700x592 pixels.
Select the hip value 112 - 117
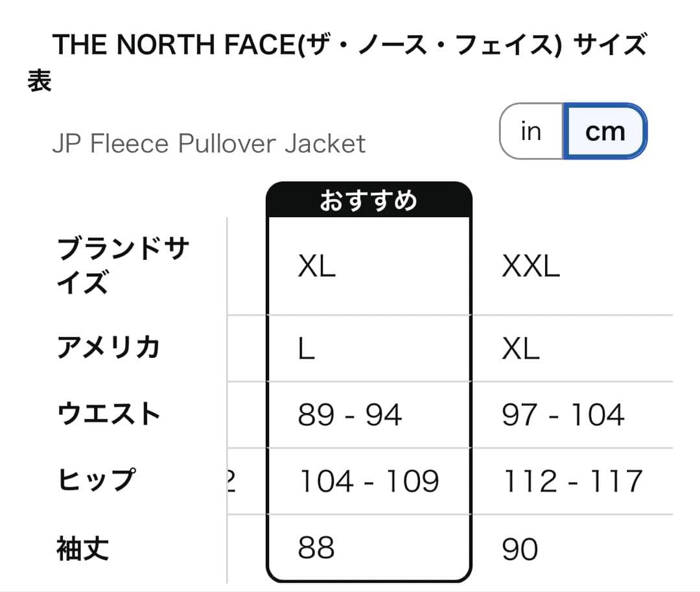(x=573, y=481)
